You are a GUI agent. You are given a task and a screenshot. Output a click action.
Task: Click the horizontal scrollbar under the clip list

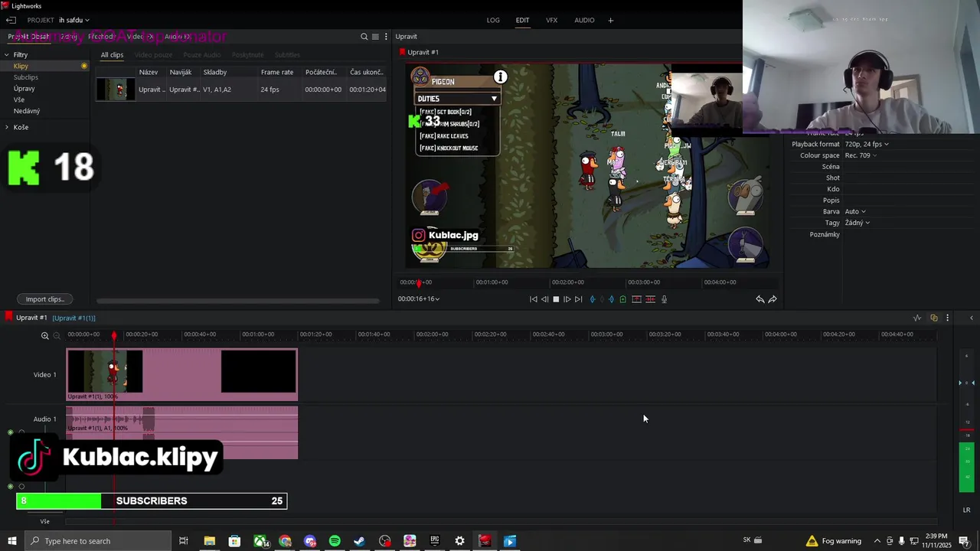(237, 301)
